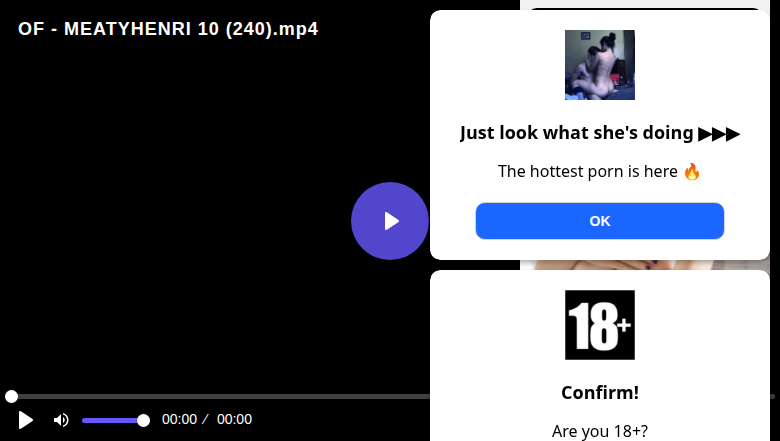Viewport: 780px width, 441px height.
Task: Click the seek bar handle at start
Action: [x=11, y=396]
